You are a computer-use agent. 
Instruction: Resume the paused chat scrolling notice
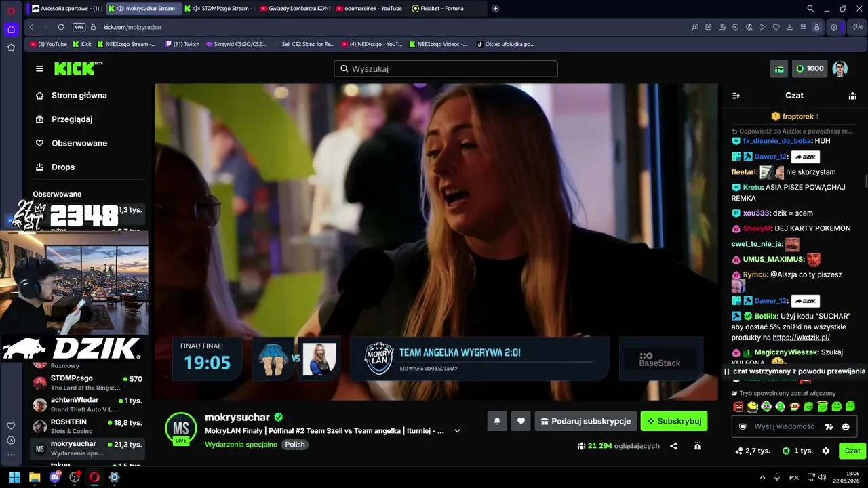point(794,371)
